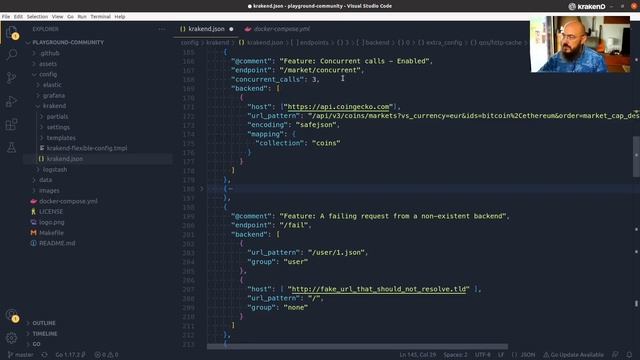Expand the settings folder
Viewport: 640px width, 360px height.
[x=58, y=127]
